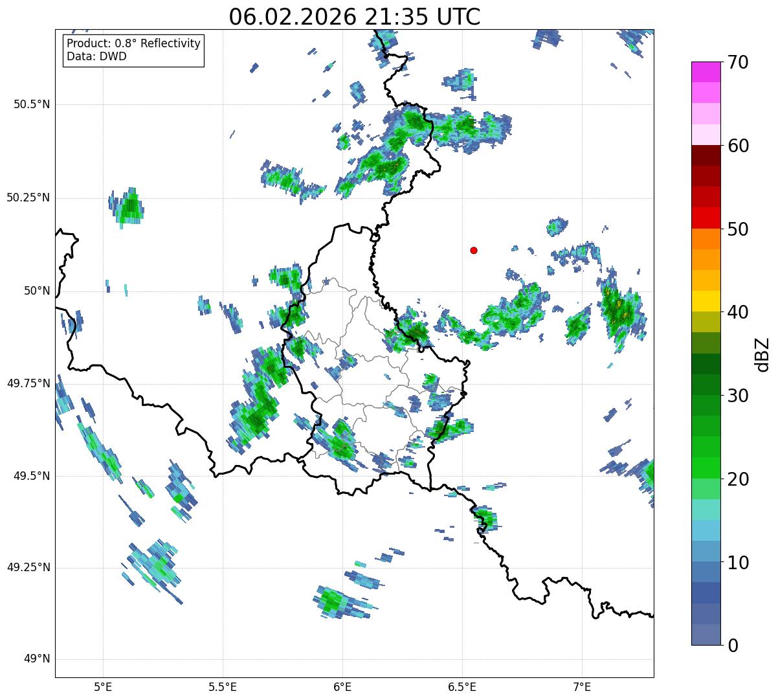Image resolution: width=778 pixels, height=700 pixels.
Task: Click the "Data: DWD" label
Action: [96, 56]
